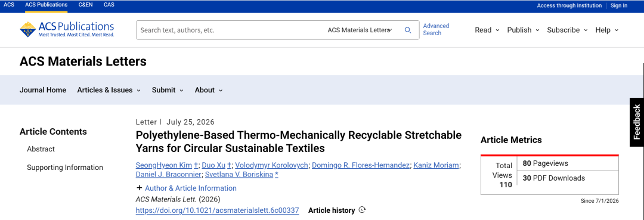Open the ACS Materials Letters search scope dropdown
Image resolution: width=644 pixels, height=220 pixels.
pyautogui.click(x=360, y=30)
